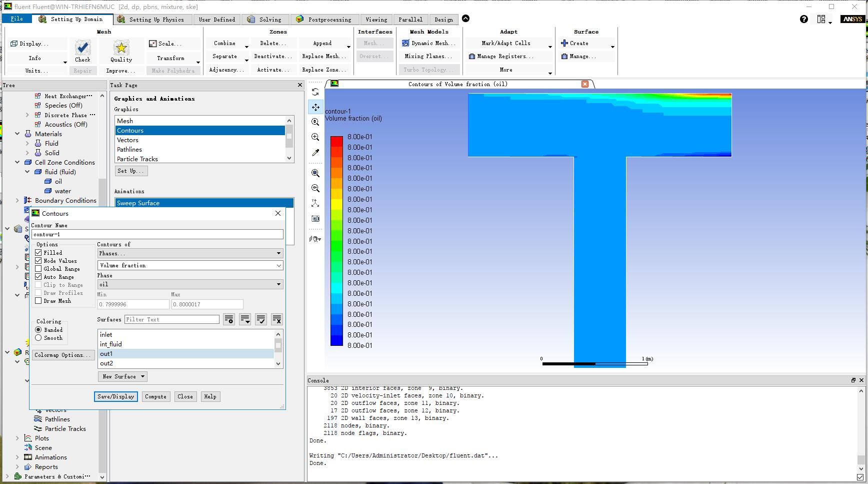
Task: Click the Set Up... graphics button
Action: [131, 171]
